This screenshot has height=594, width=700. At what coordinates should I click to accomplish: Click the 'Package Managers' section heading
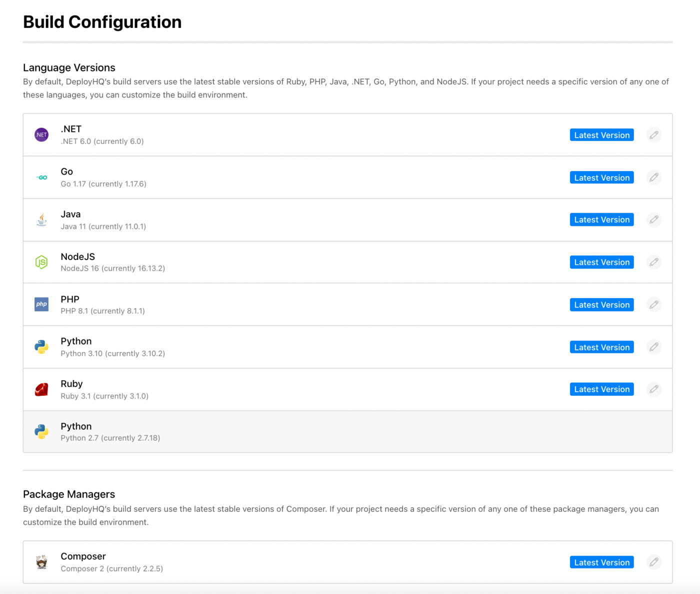(69, 494)
